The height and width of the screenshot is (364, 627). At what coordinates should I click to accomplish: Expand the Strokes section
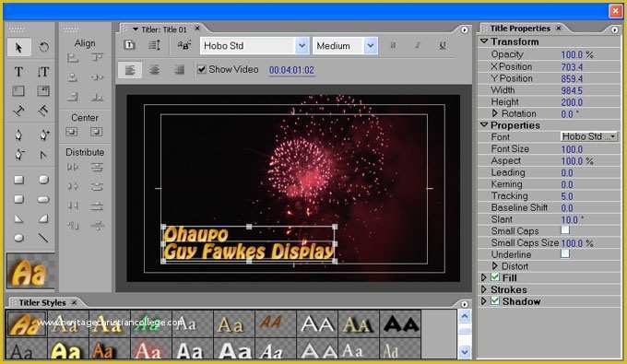coord(483,288)
